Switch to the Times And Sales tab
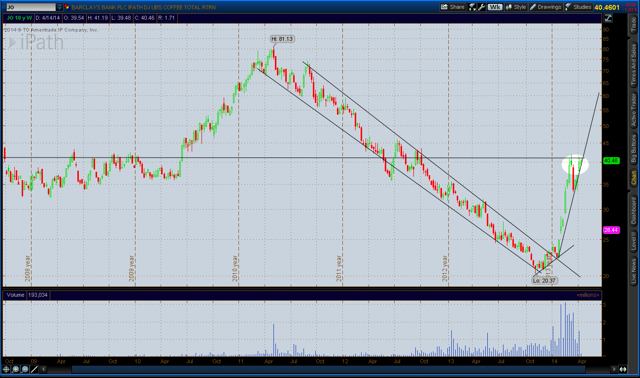Screen dimensions: 640x378 633,64
